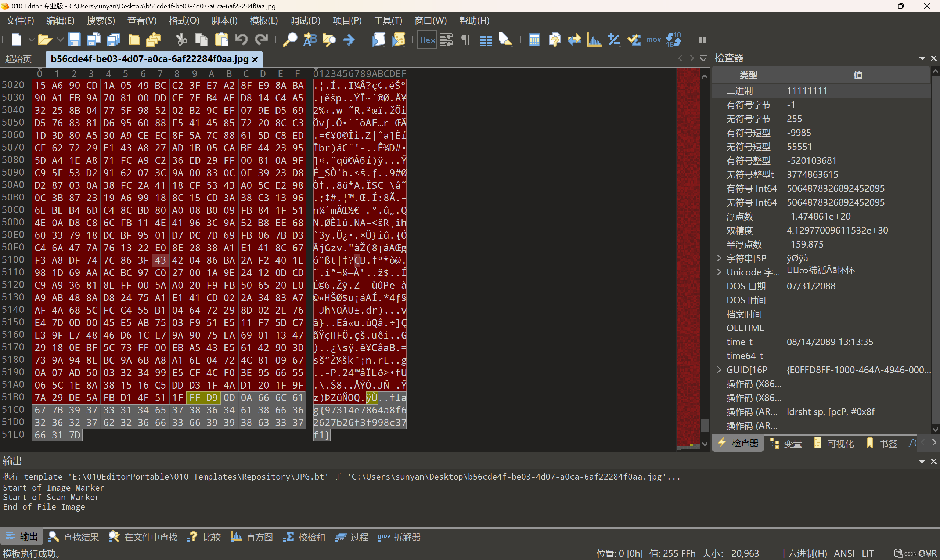Expand the Unicode string row
This screenshot has height=560, width=940.
(x=719, y=272)
